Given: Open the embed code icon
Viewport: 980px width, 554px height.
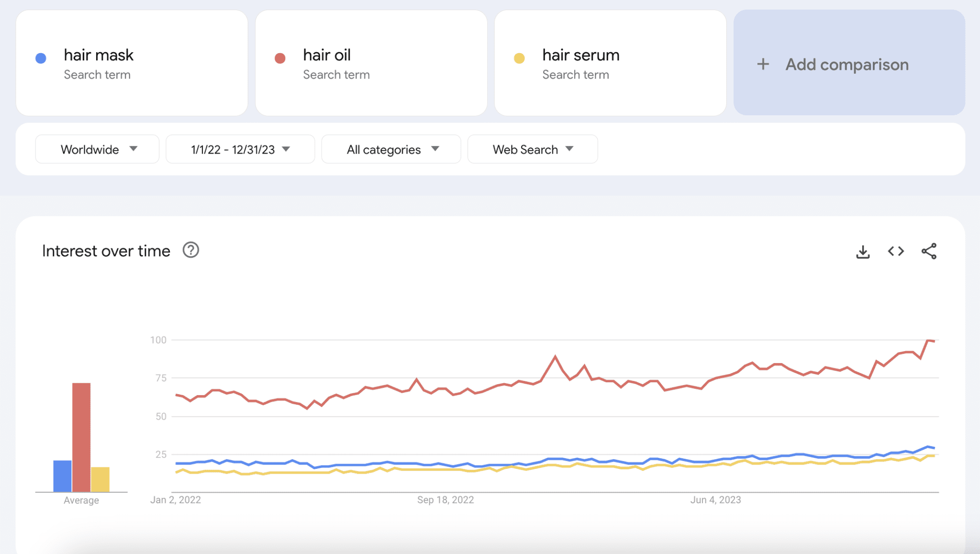Looking at the screenshot, I should (896, 251).
